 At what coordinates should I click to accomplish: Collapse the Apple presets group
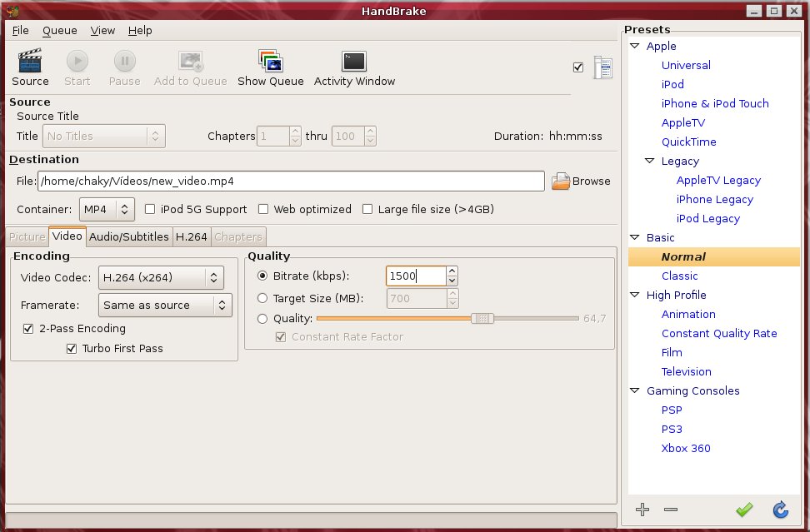(635, 46)
